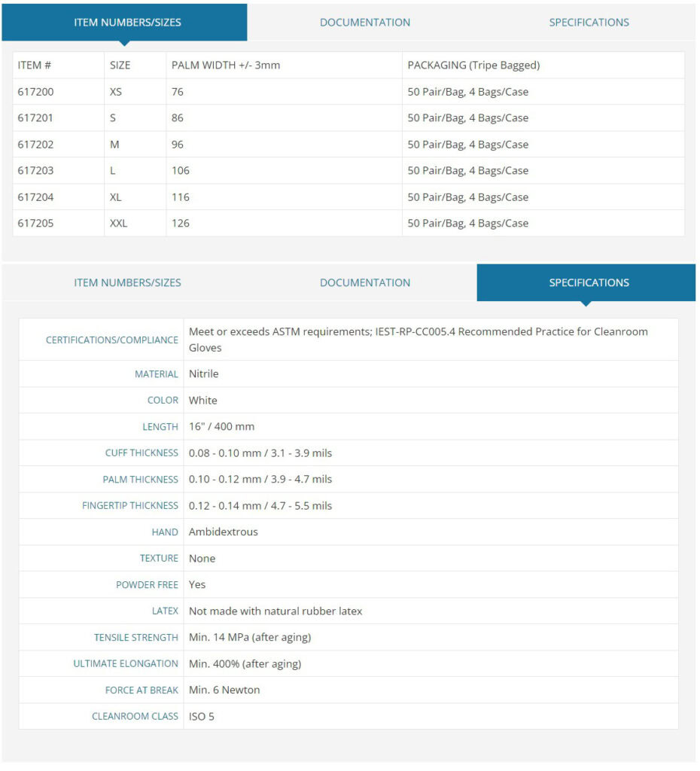Click palm width value 76
The image size is (700, 771).
coord(178,92)
